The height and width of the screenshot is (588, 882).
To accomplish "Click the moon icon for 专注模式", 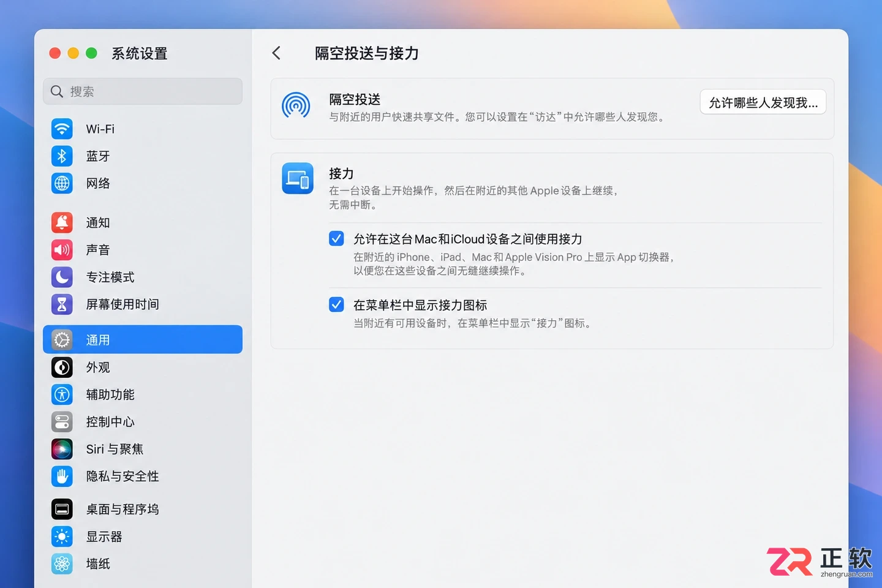I will tap(62, 277).
